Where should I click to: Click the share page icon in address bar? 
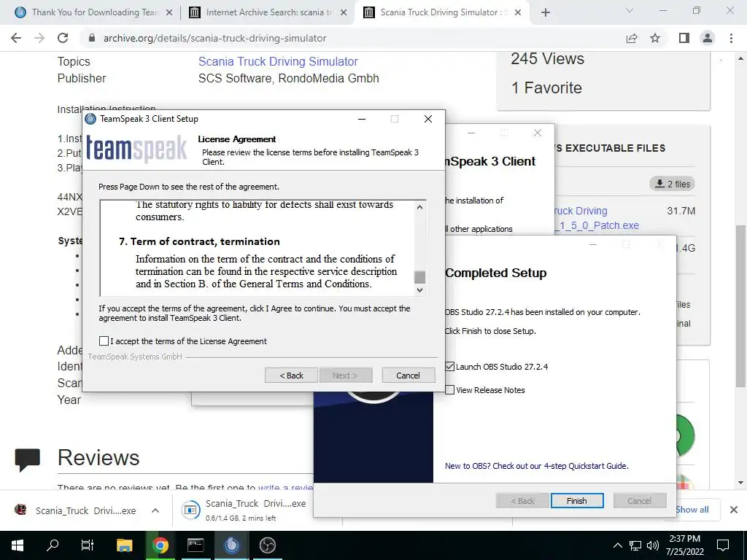tap(632, 38)
